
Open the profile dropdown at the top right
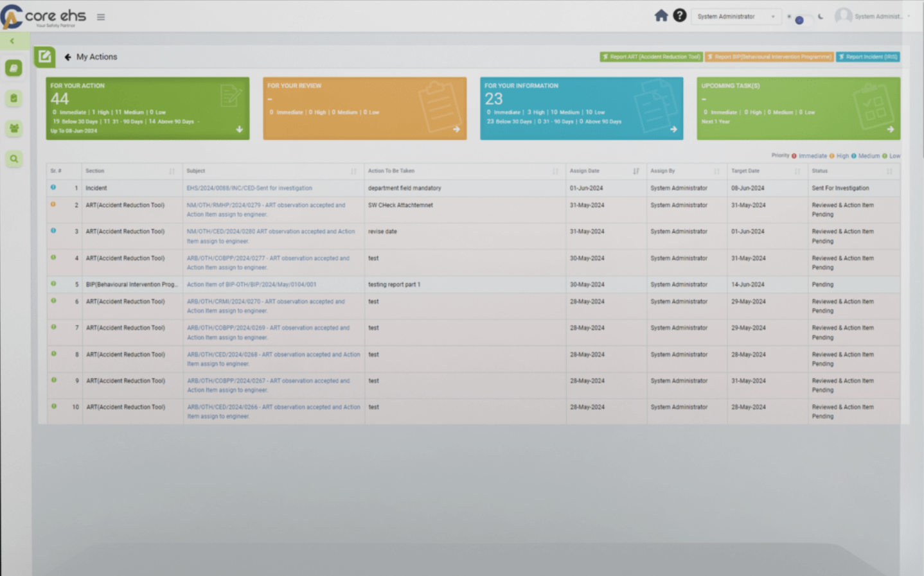pyautogui.click(x=887, y=15)
